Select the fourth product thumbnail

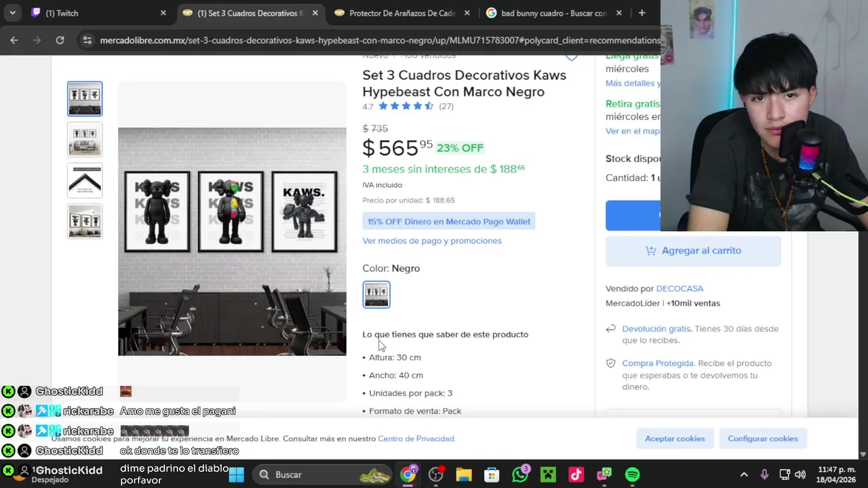[85, 222]
